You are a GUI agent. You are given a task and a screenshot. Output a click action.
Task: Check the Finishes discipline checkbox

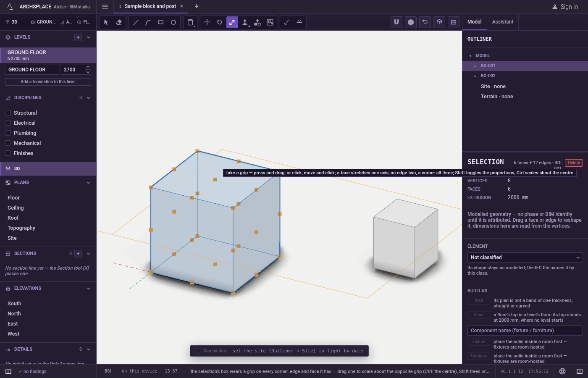(x=8, y=153)
